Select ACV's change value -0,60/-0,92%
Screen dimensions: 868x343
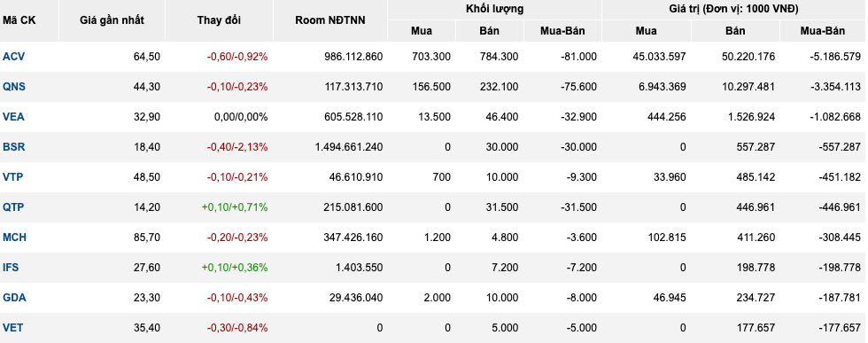tap(237, 57)
